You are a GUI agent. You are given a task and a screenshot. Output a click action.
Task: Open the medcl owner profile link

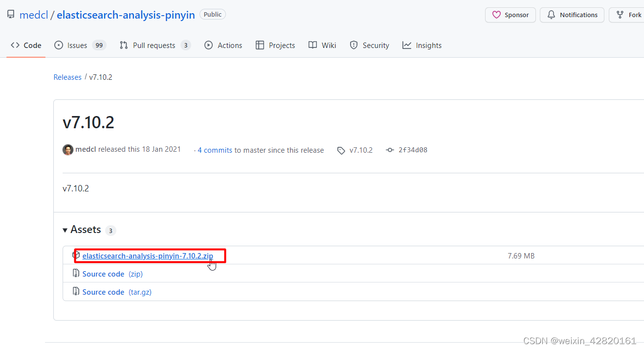point(34,15)
